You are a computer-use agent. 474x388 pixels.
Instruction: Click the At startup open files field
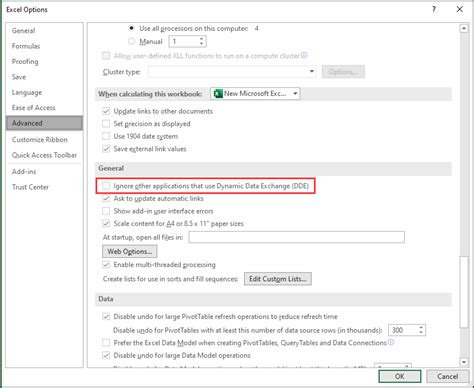(297, 237)
